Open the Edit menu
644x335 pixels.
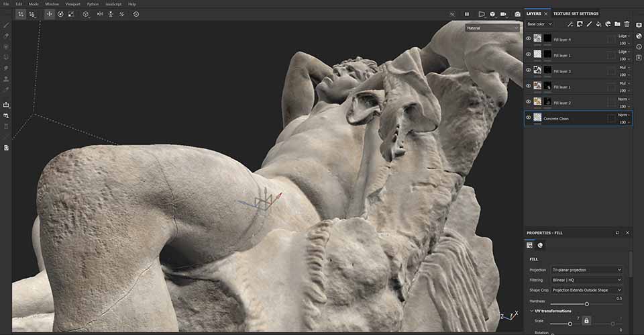point(19,4)
